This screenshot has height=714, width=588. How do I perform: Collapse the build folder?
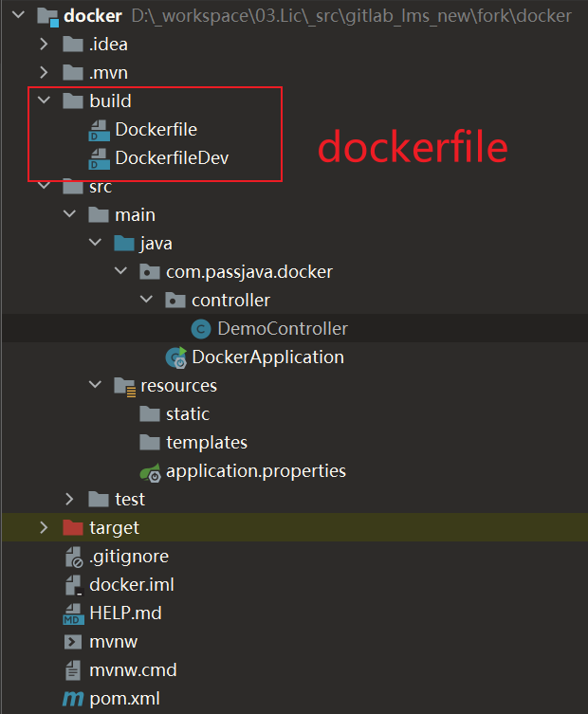44,101
